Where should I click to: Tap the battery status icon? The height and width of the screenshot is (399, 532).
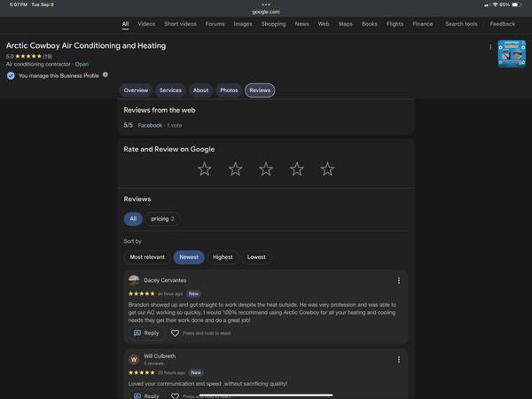tap(516, 4)
